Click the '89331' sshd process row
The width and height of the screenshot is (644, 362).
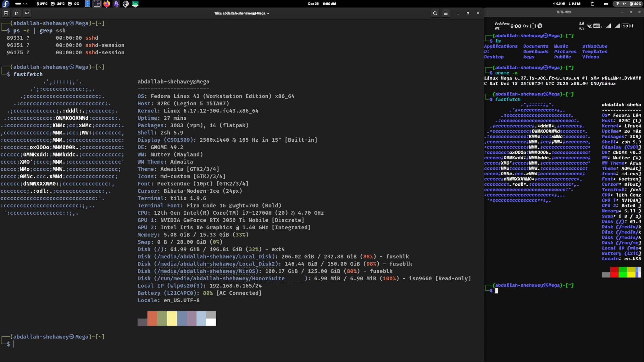(65, 38)
